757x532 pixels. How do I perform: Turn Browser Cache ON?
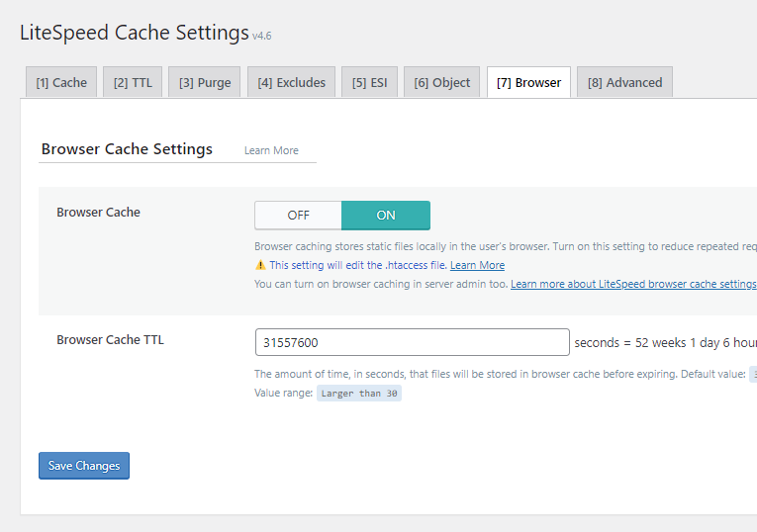pos(386,216)
